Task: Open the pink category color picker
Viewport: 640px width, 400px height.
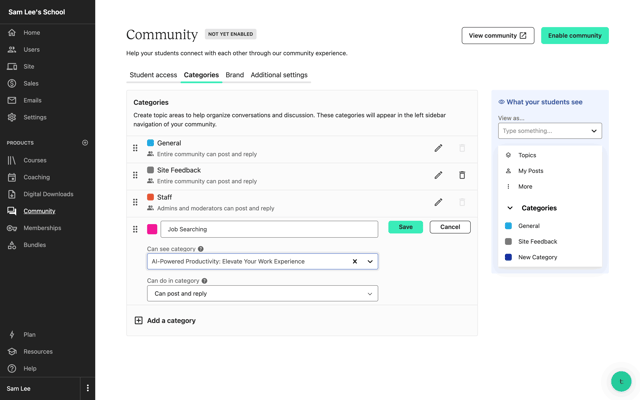Action: (152, 229)
